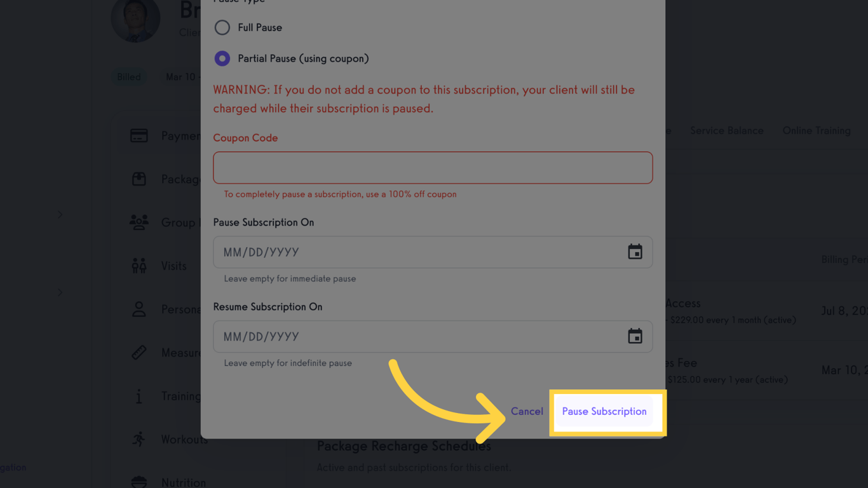Viewport: 868px width, 488px height.
Task: Select the Visits icon in sidebar
Action: (139, 265)
